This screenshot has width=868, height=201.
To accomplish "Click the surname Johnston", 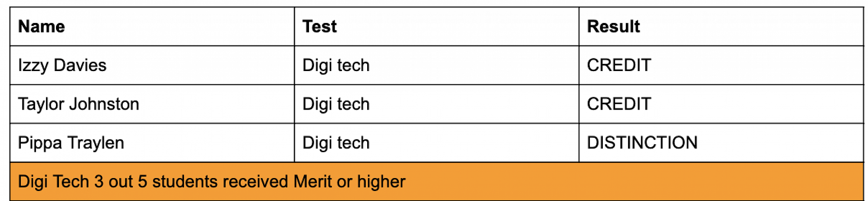I will click(x=104, y=104).
